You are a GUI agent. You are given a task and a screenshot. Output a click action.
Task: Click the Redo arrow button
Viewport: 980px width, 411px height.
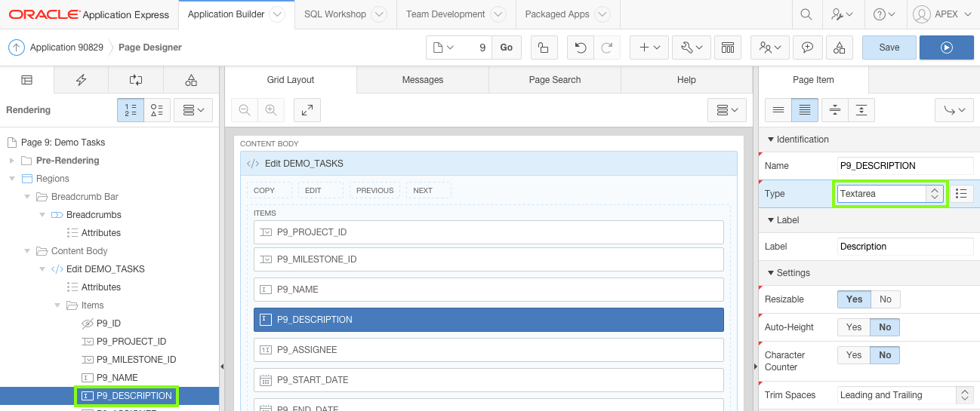pos(606,48)
